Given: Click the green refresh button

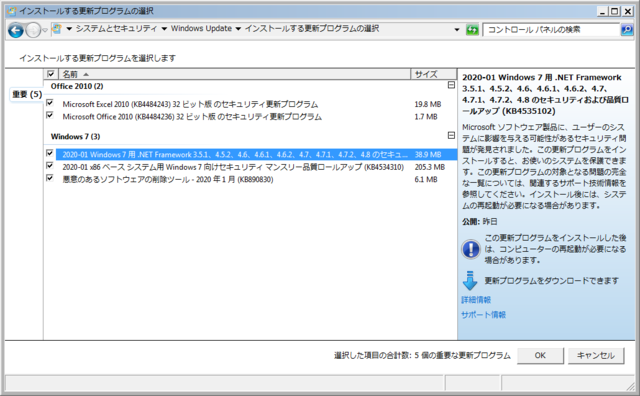Looking at the screenshot, I should tap(472, 29).
